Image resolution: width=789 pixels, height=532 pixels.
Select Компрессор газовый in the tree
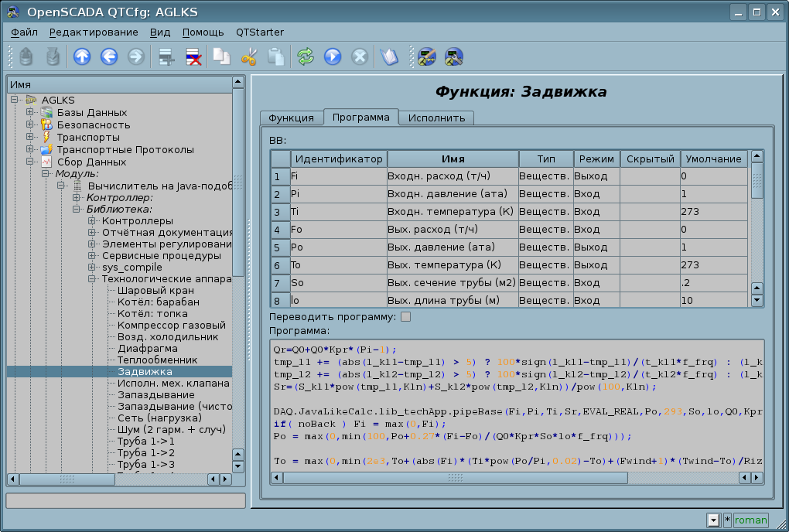point(172,326)
